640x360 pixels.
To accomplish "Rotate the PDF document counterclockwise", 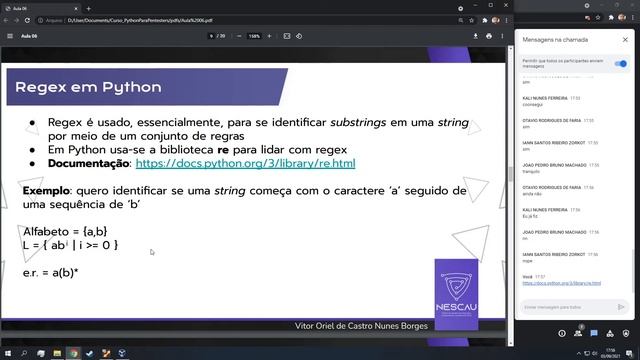I will point(299,36).
